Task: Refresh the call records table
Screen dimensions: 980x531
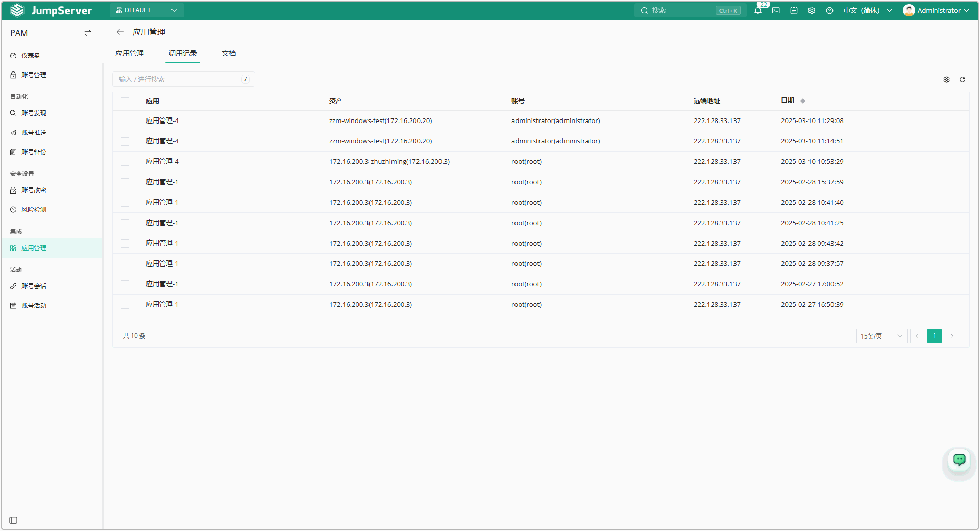Action: pyautogui.click(x=962, y=79)
